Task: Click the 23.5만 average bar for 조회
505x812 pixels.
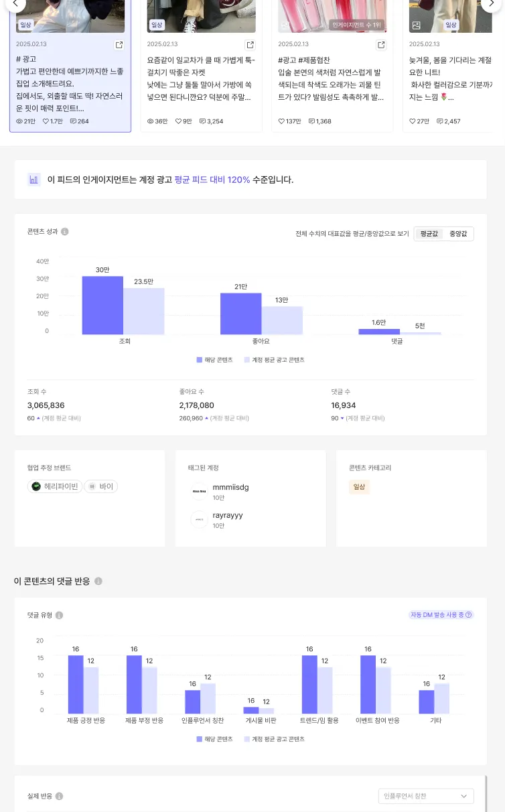Action: click(143, 311)
